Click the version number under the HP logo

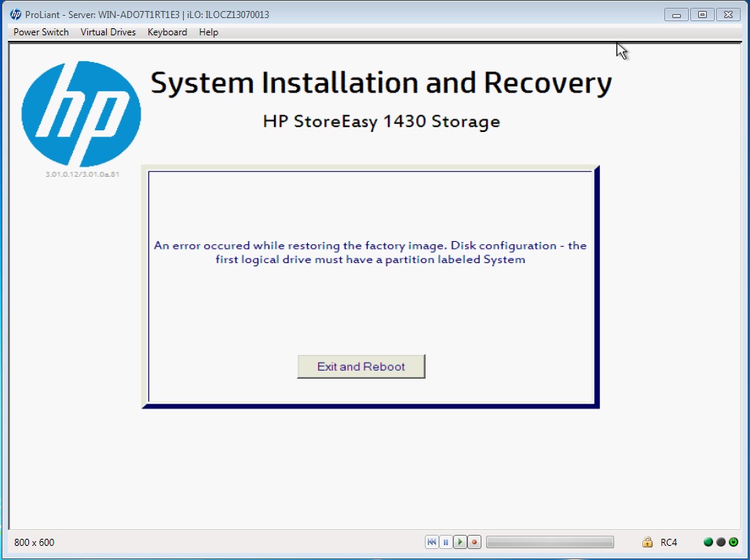coord(82,174)
